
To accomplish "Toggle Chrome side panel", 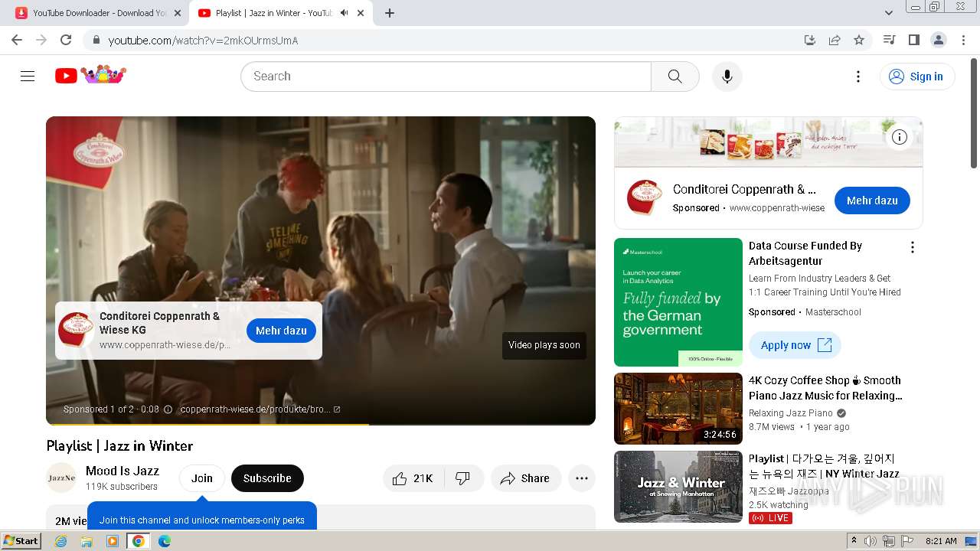I will tap(913, 40).
